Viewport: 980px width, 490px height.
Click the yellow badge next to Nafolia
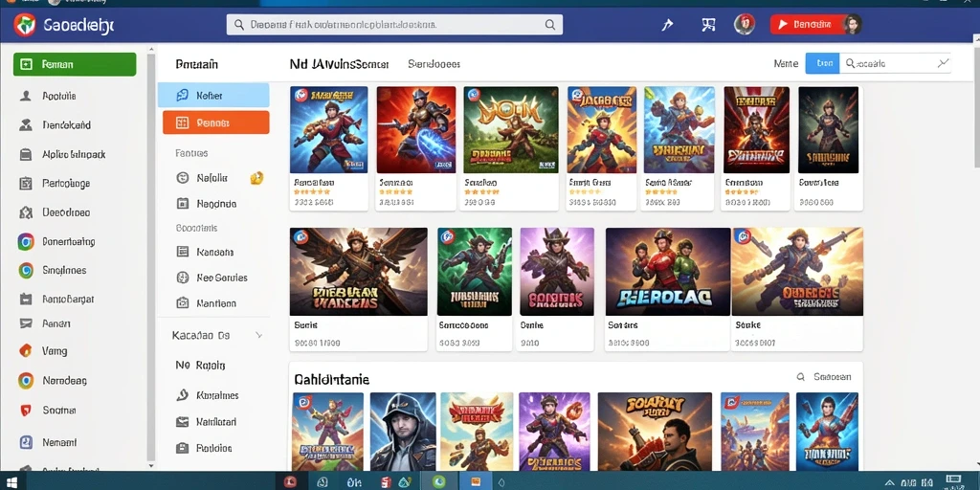click(x=256, y=178)
